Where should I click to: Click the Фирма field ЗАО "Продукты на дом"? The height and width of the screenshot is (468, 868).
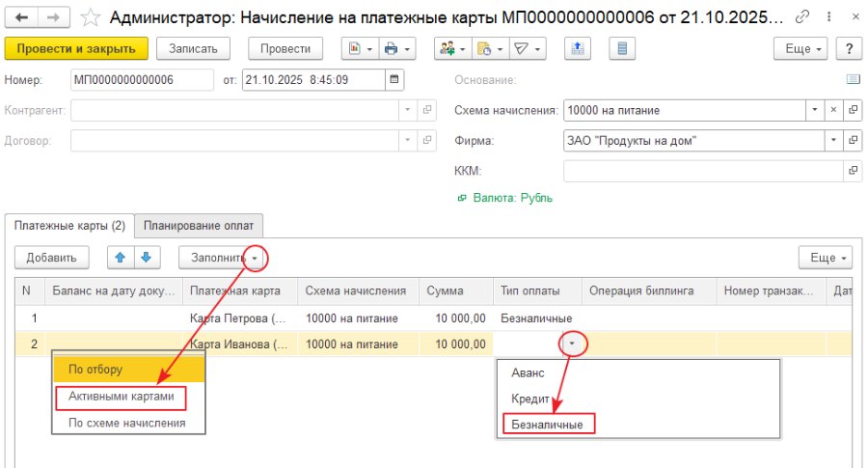(694, 140)
